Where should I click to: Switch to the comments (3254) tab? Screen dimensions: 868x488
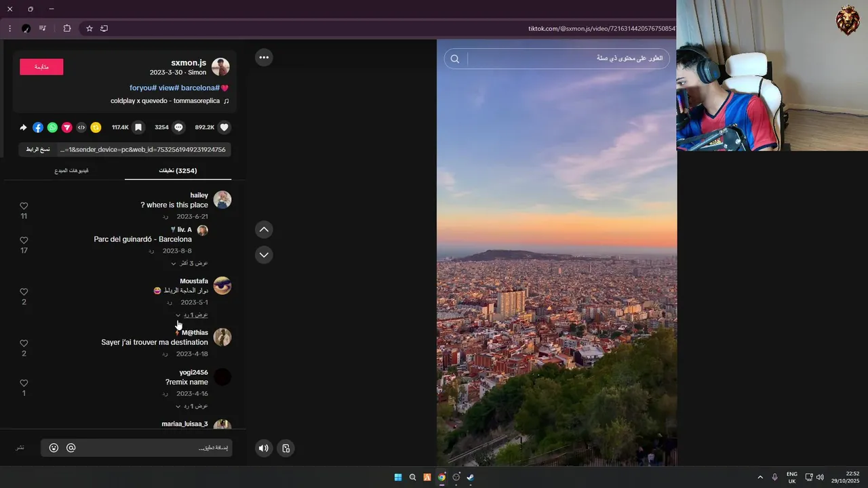[178, 171]
